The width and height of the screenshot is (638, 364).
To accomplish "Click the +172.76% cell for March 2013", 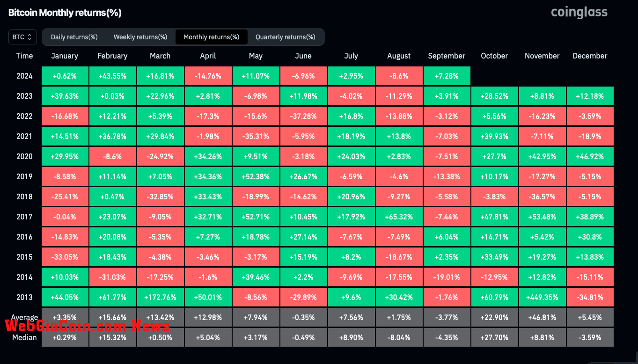I will (x=160, y=297).
